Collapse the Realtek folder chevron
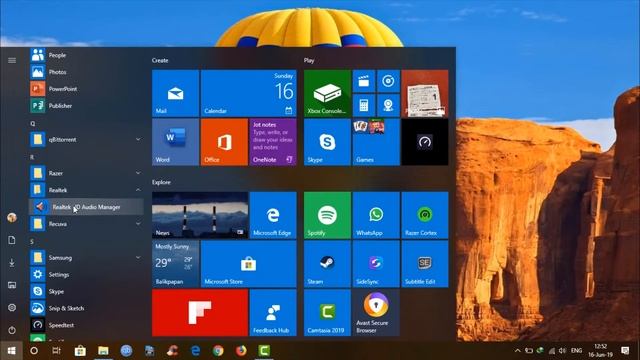This screenshot has height=360, width=640. point(138,190)
